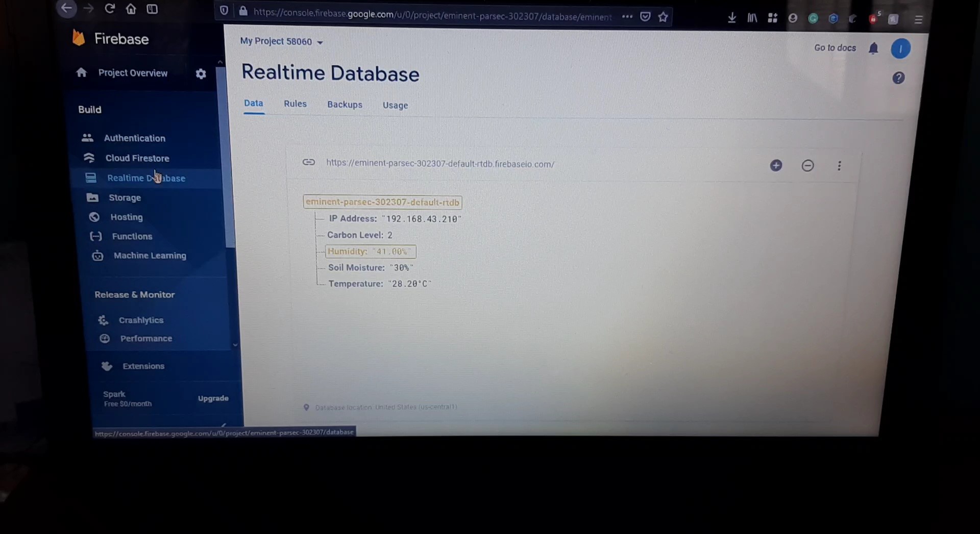The height and width of the screenshot is (534, 980).
Task: Click the Spark Free $0/month plan label
Action: [x=128, y=398]
